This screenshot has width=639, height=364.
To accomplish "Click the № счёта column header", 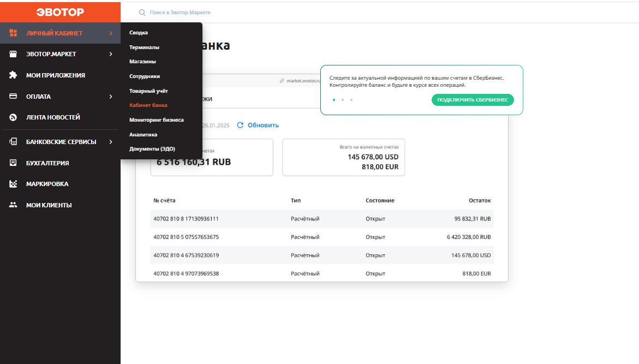I will tap(164, 200).
